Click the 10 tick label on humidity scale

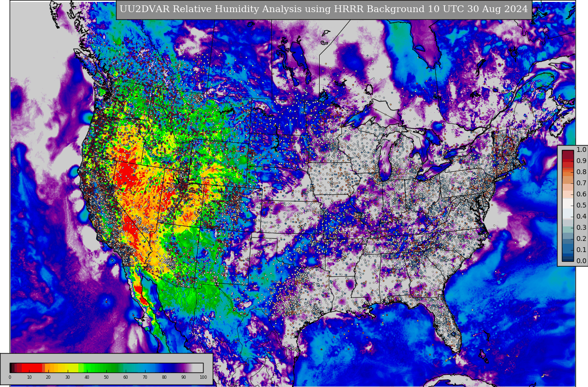29,377
